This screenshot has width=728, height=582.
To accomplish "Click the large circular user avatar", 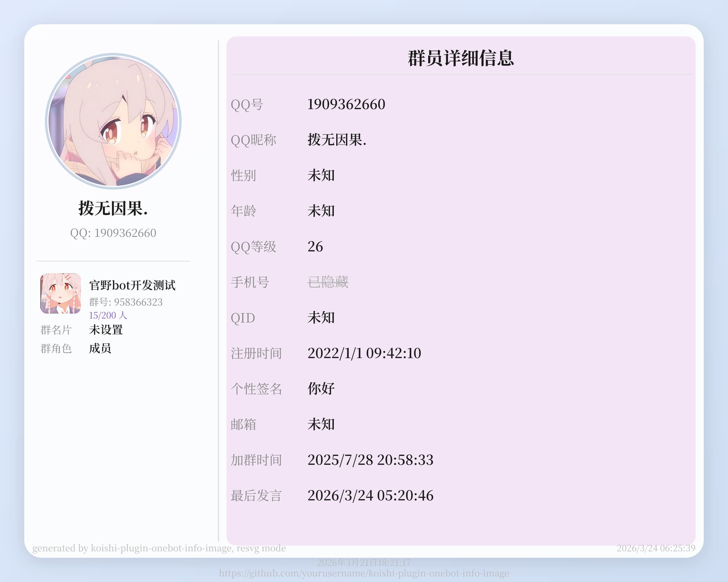I will click(113, 121).
